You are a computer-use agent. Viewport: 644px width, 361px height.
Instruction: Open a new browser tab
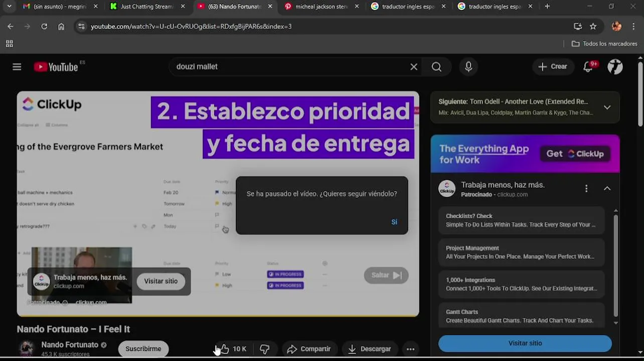[x=547, y=7]
